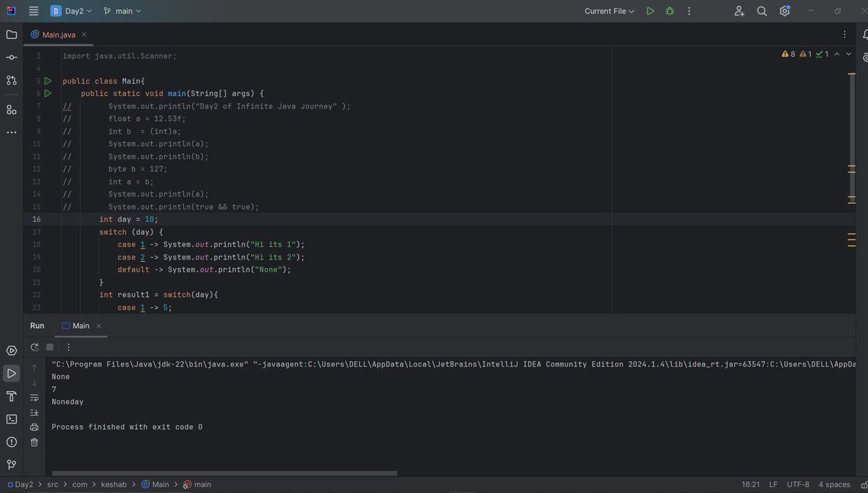The height and width of the screenshot is (493, 868).
Task: Open the Commit tool window
Action: pos(12,57)
